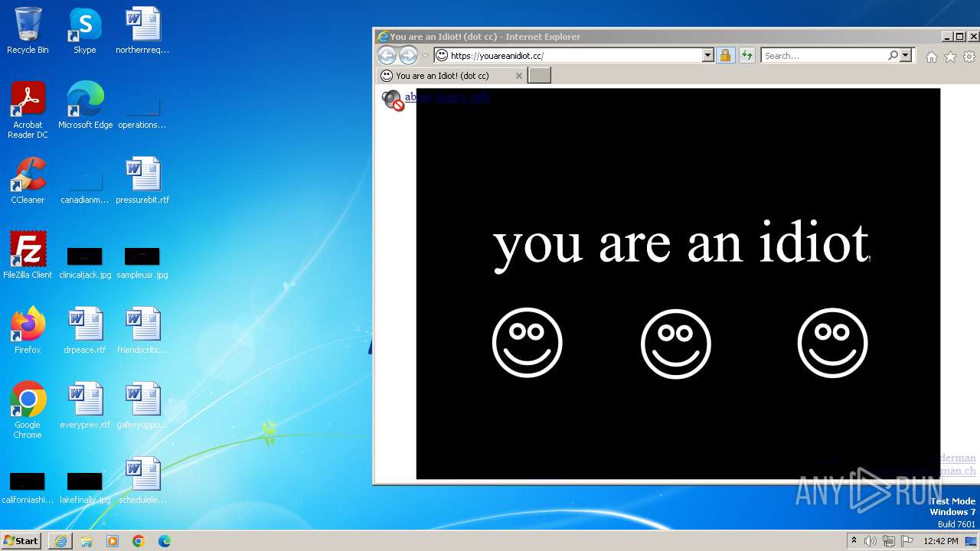The image size is (980, 551).
Task: Click Internet Explorer taskbar button
Action: 60,540
